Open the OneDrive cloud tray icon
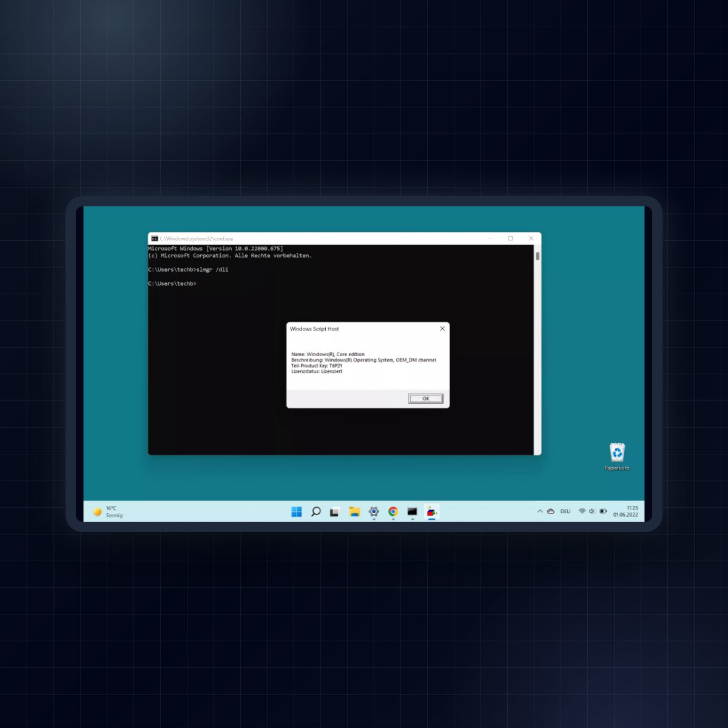Screen dimensions: 728x728 (x=551, y=511)
